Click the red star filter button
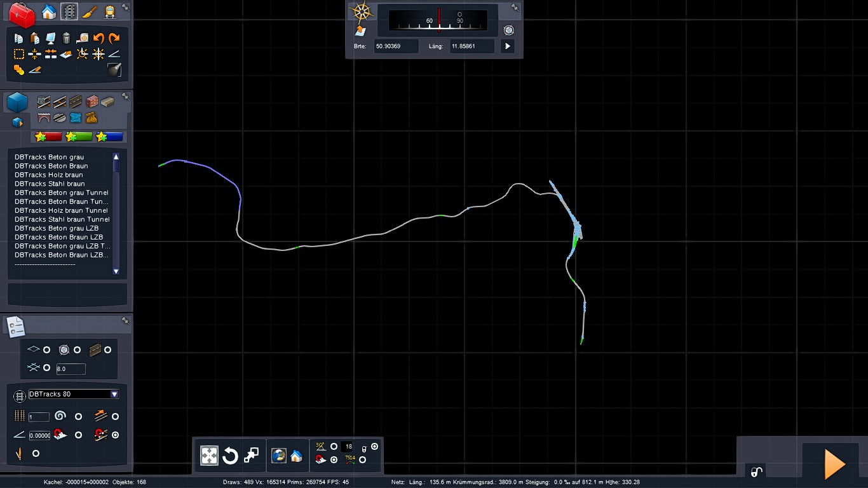 pyautogui.click(x=48, y=137)
